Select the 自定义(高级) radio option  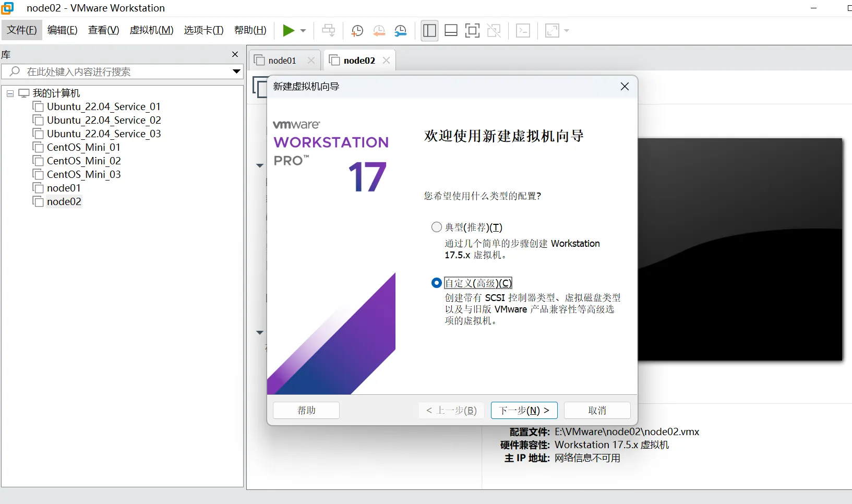437,283
